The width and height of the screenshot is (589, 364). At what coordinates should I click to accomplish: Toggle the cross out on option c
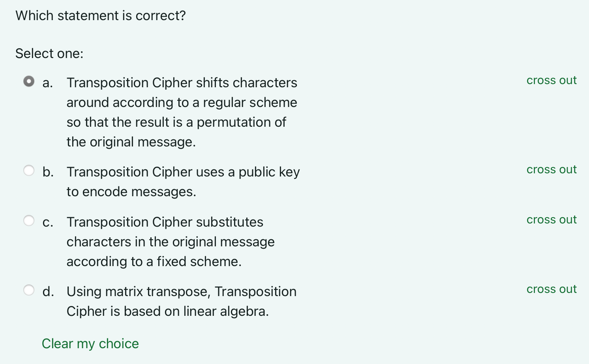pyautogui.click(x=551, y=220)
